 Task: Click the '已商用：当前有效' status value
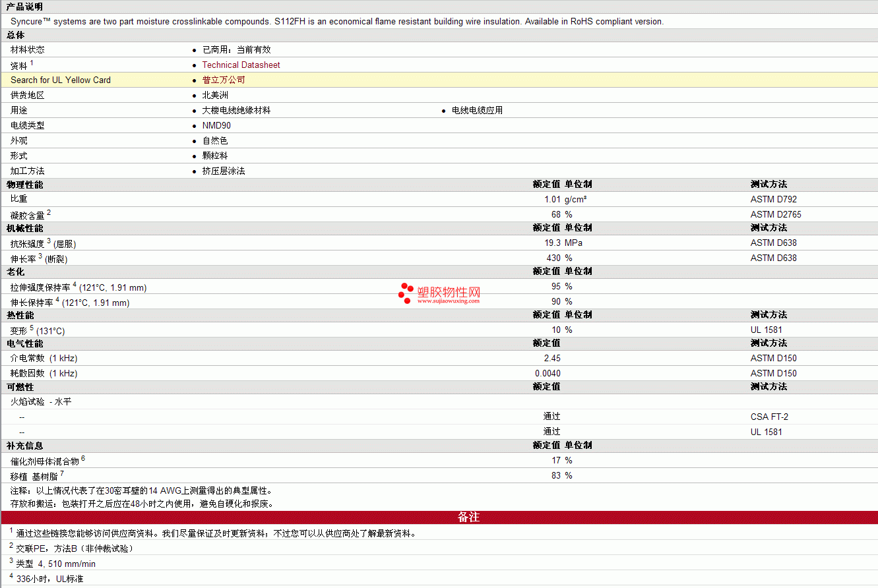point(236,49)
